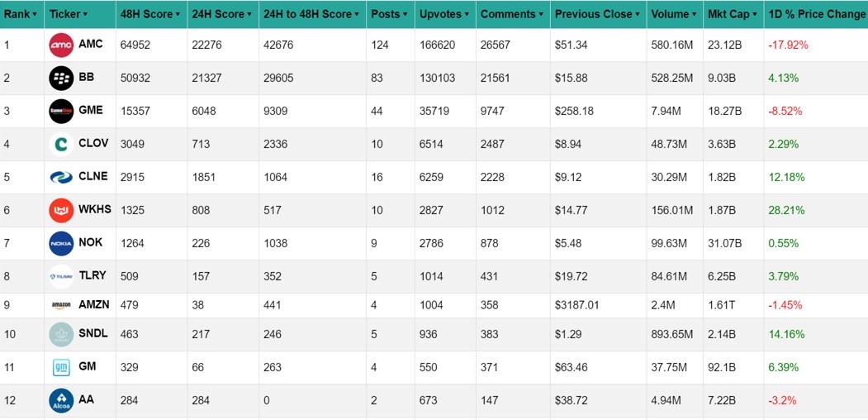The height and width of the screenshot is (420, 868).
Task: Sort table by the Mkt Cap header
Action: click(732, 14)
